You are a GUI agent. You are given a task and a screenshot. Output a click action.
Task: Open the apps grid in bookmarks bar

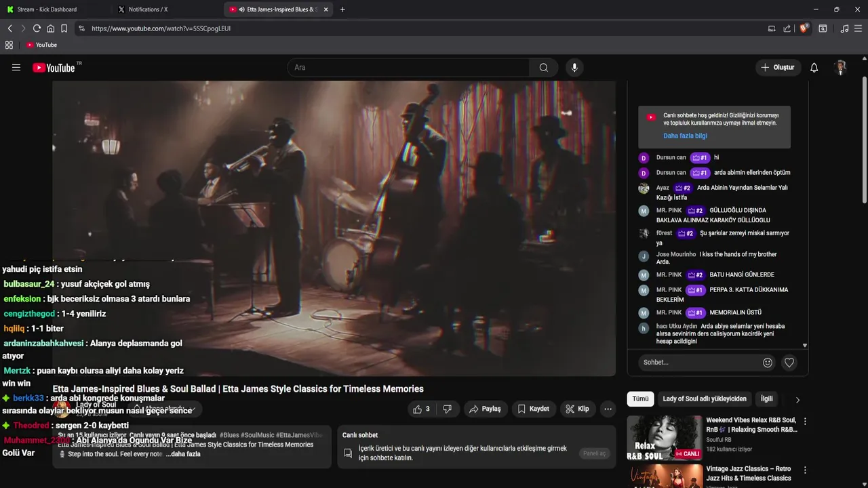pyautogui.click(x=9, y=45)
